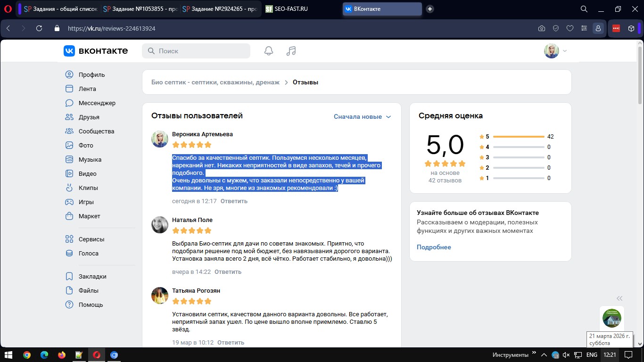Expand the Инструменты toolbar overflow chevron
The width and height of the screenshot is (644, 362).
pos(534,353)
